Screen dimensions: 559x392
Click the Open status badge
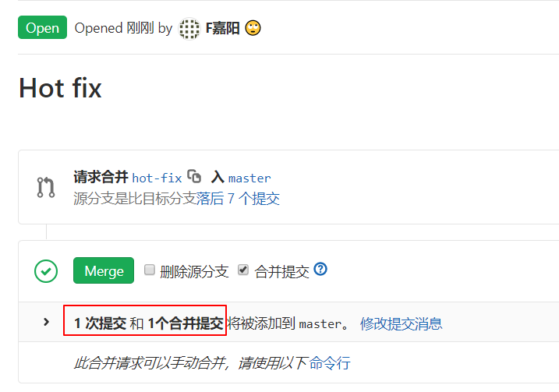(42, 27)
